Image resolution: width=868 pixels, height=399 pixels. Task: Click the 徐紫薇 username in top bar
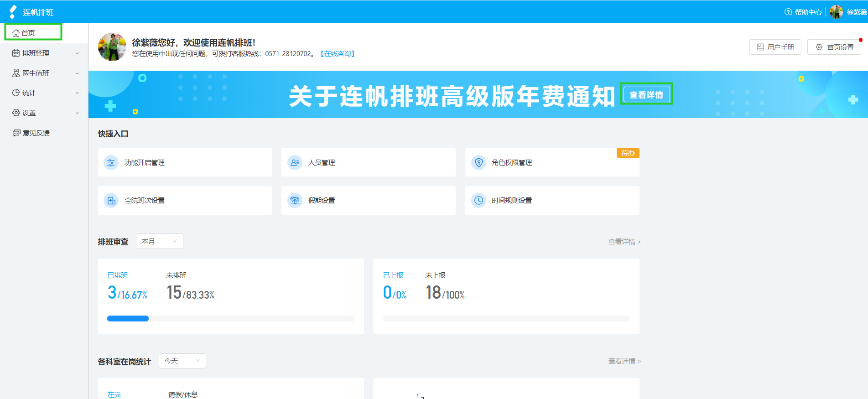pos(857,12)
